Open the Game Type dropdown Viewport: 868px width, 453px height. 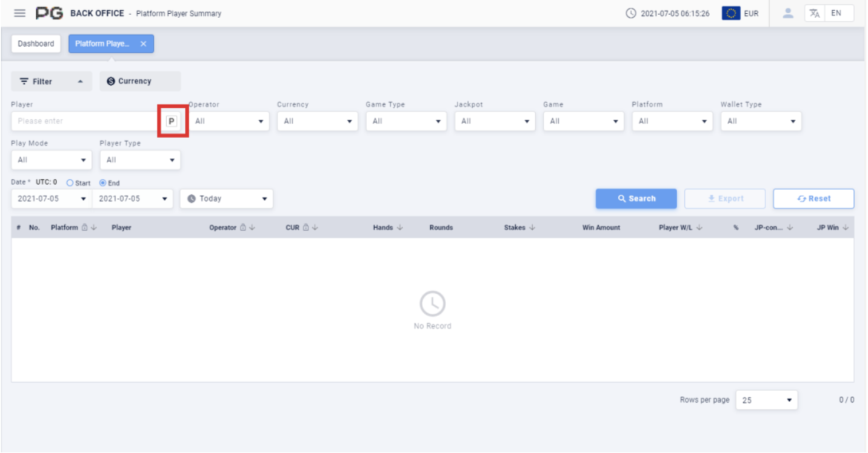tap(406, 121)
